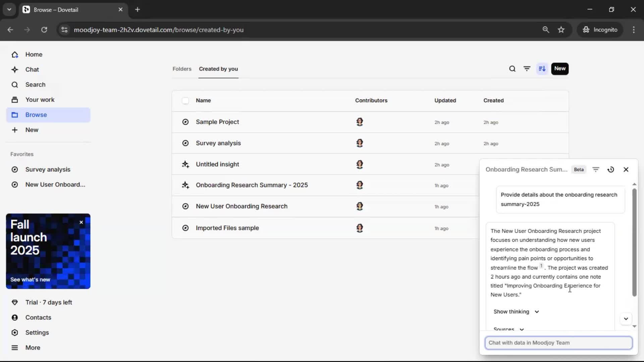Click the search magnifier icon above table
The height and width of the screenshot is (362, 644).
pos(512,69)
